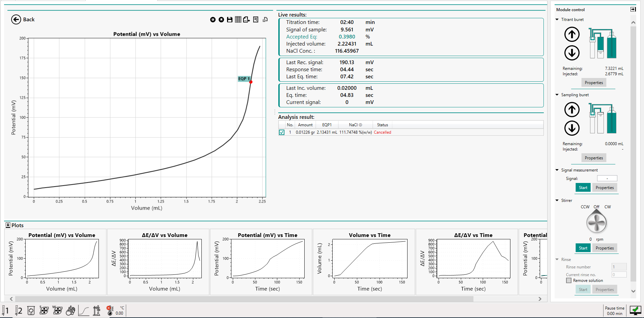Set stirrer direction to CW
This screenshot has width=644, height=318.
click(x=607, y=207)
